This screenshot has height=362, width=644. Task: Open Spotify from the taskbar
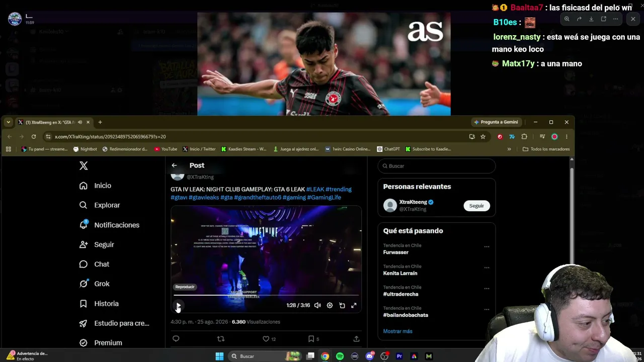340,356
